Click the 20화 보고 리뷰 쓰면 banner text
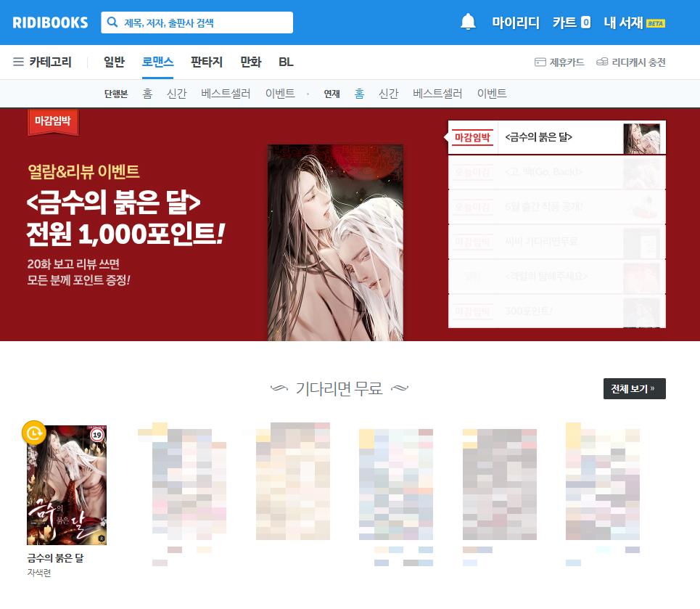The width and height of the screenshot is (700, 609). point(73,264)
